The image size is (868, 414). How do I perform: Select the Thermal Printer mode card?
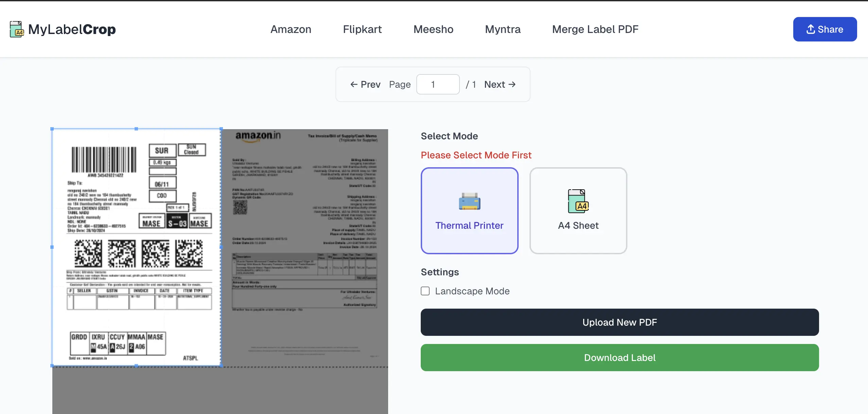(469, 211)
